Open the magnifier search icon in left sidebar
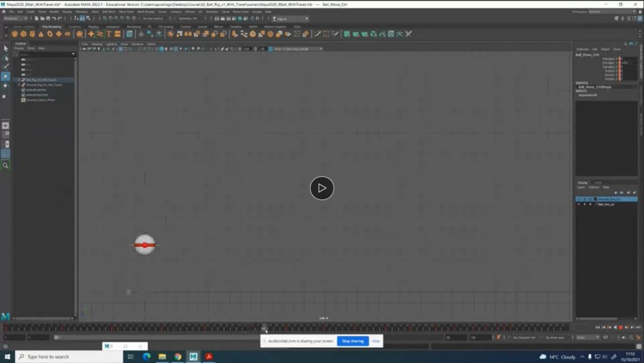Screen dimensions: 644x363 pos(6,165)
